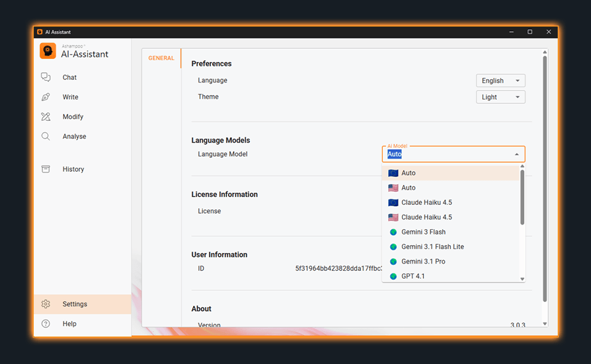Open the Language dropdown showing English
Viewport: 591px width, 364px height.
click(500, 81)
